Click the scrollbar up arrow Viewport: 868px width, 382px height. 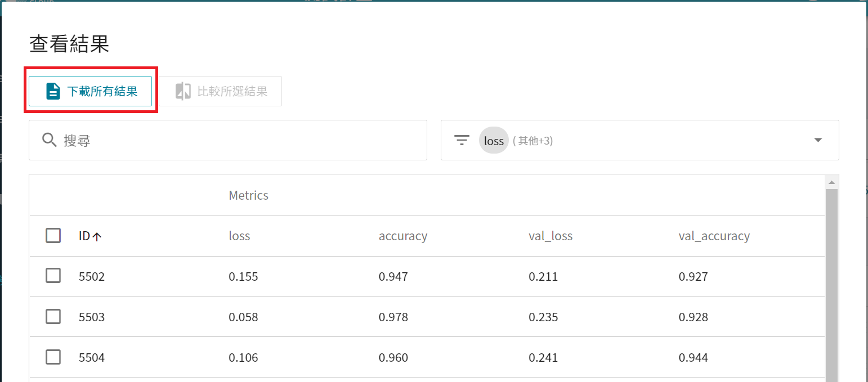click(x=831, y=182)
